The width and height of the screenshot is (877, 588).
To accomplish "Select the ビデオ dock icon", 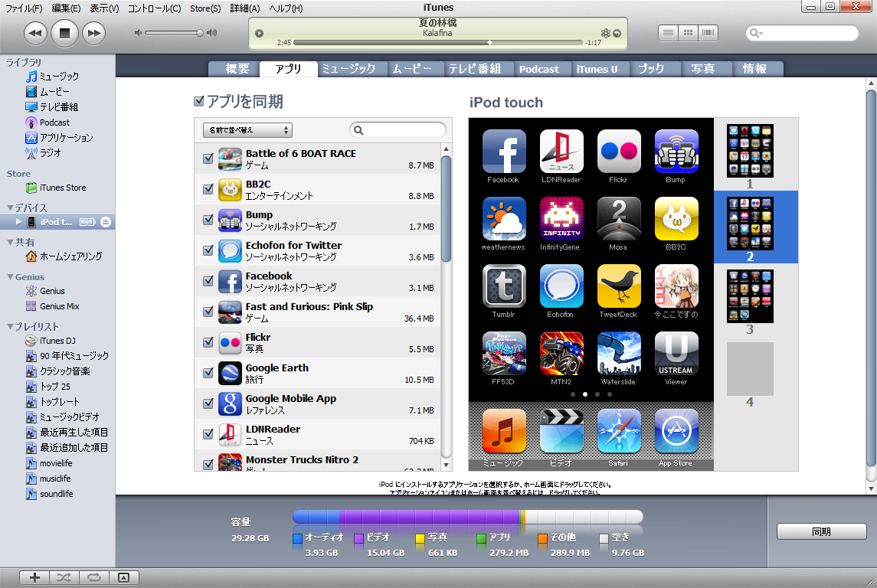I will (561, 431).
